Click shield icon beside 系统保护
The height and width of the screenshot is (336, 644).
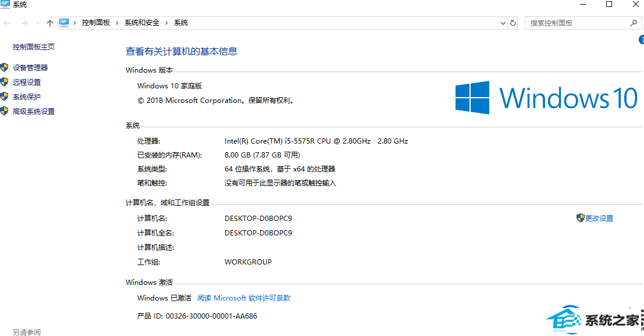[x=5, y=96]
